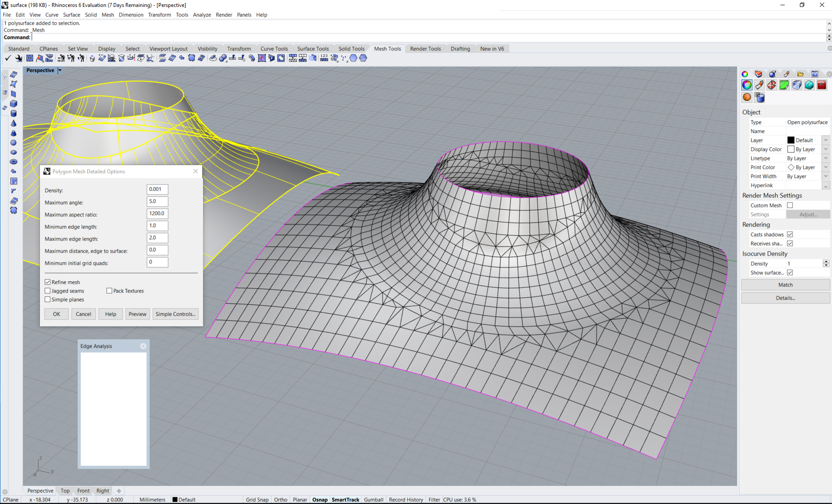Enable the Pack Textures checkbox
832x504 pixels.
[109, 291]
